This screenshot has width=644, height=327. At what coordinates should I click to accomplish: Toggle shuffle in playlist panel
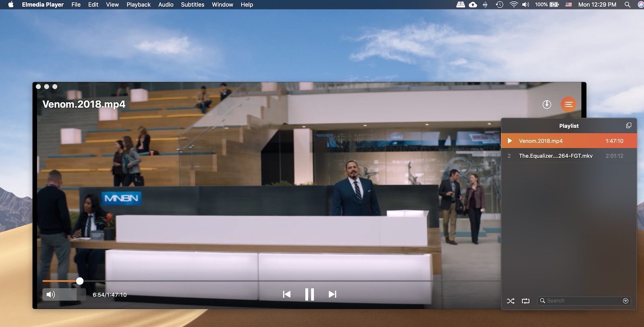511,301
